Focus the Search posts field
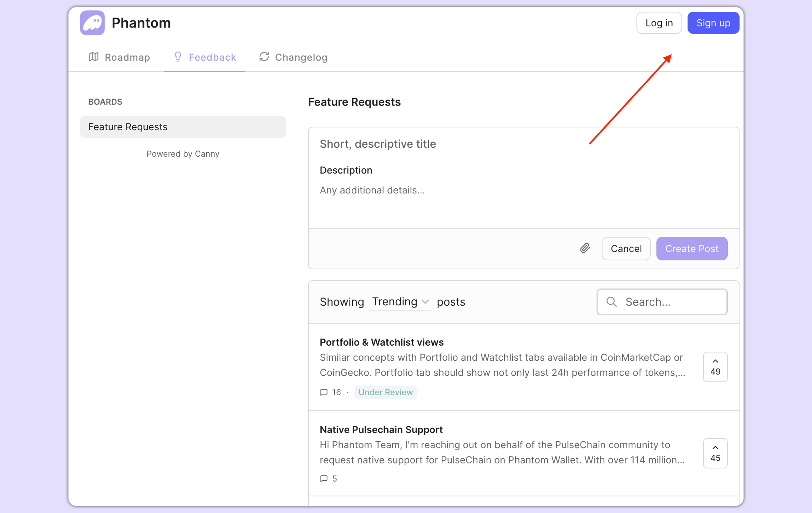This screenshot has height=513, width=812. pos(662,302)
